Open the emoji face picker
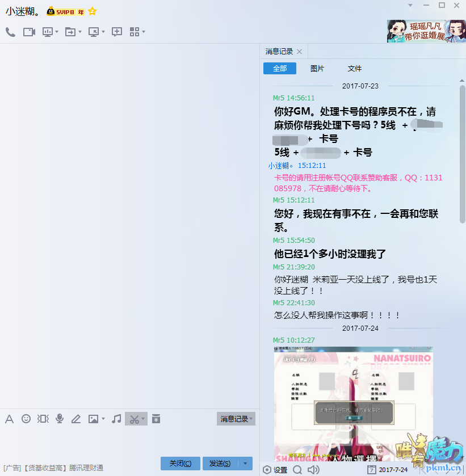The image size is (466, 476). pos(26,419)
